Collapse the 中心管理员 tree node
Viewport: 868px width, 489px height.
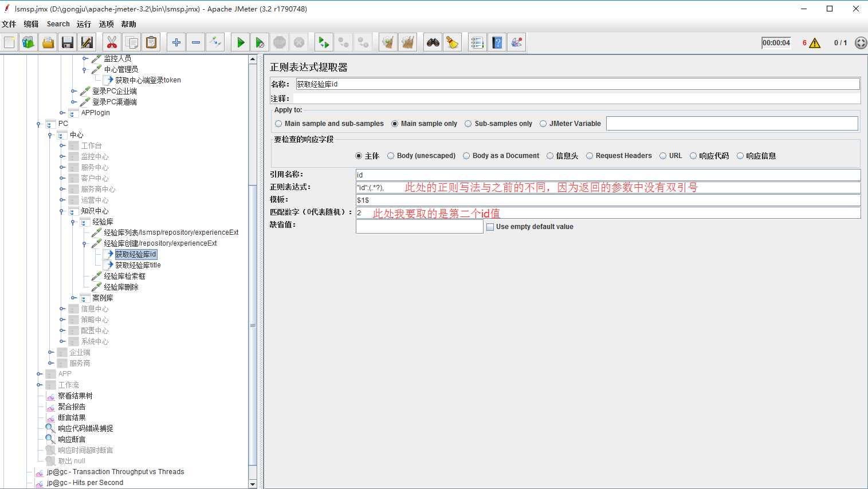tap(85, 69)
